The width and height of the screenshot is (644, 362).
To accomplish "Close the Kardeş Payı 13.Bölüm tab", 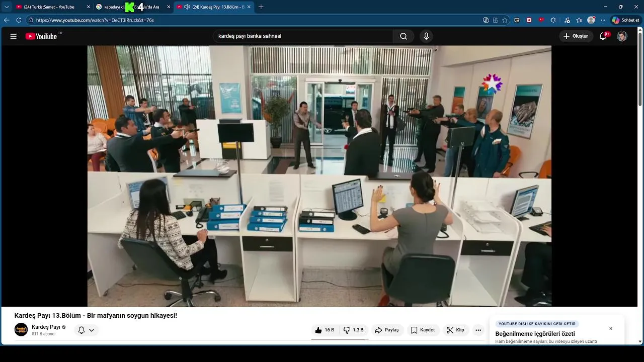I will (x=250, y=7).
